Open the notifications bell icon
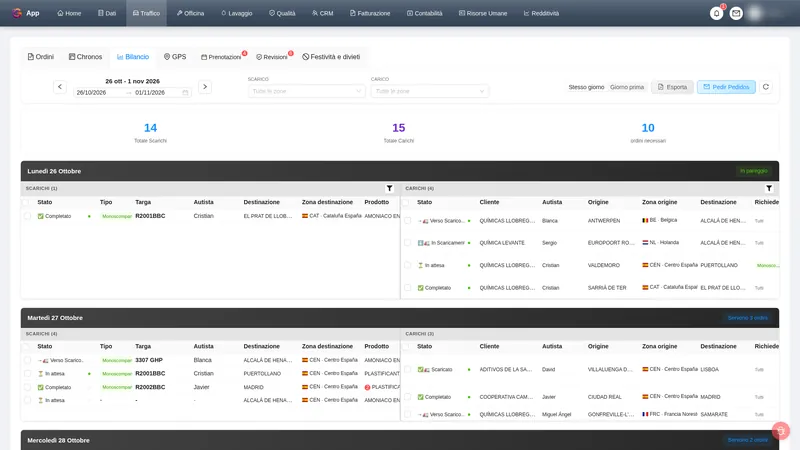This screenshot has width=800, height=450. click(716, 13)
